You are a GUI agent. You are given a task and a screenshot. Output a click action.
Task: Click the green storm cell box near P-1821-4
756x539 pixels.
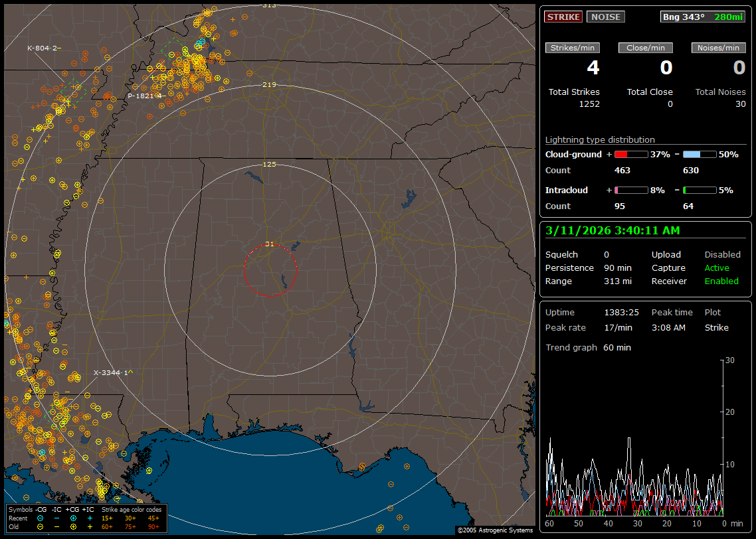(174, 50)
